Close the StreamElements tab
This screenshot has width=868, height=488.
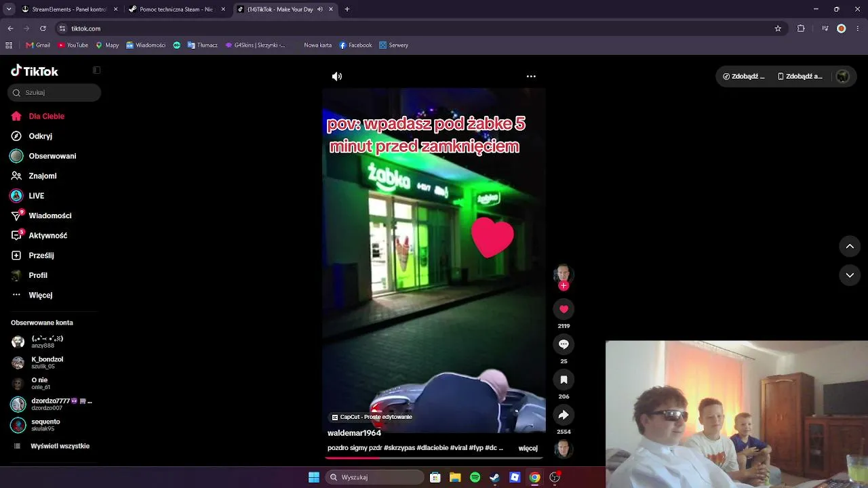[x=116, y=9]
